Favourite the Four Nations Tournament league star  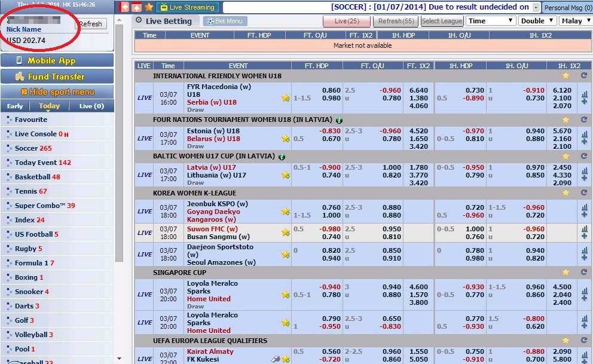click(566, 120)
